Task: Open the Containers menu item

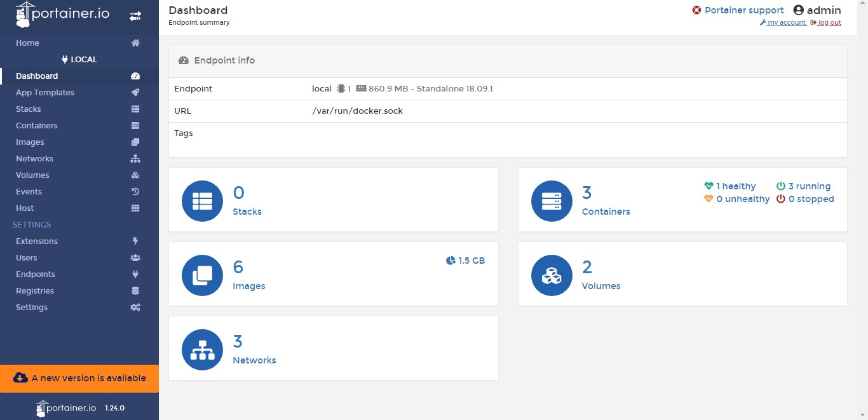Action: [37, 126]
